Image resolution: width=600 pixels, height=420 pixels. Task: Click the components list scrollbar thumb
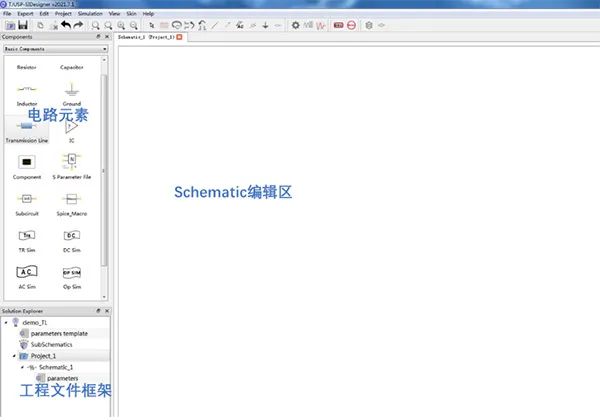[x=104, y=170]
